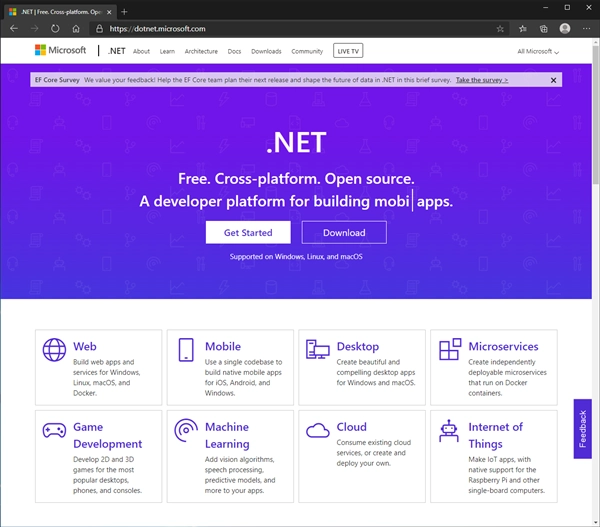Click the scrollbar down arrow
Screen dimensions: 600x527
(x=596, y=522)
